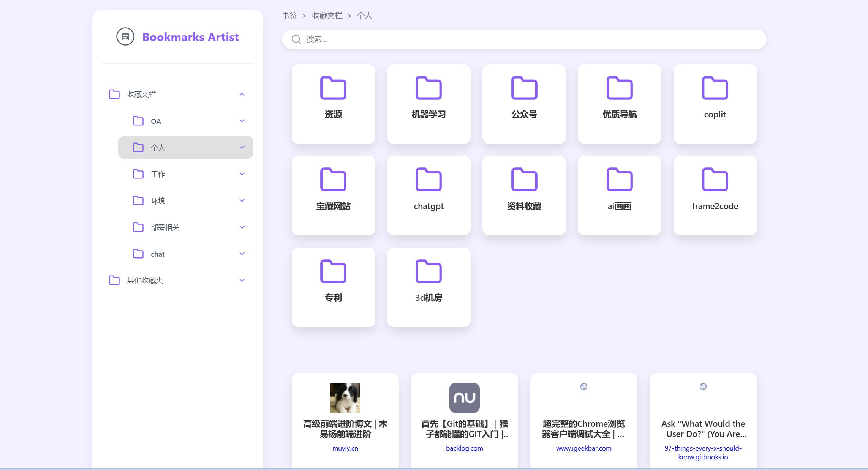This screenshot has height=470, width=868.
Task: Open the coplit folder card
Action: pos(715,104)
